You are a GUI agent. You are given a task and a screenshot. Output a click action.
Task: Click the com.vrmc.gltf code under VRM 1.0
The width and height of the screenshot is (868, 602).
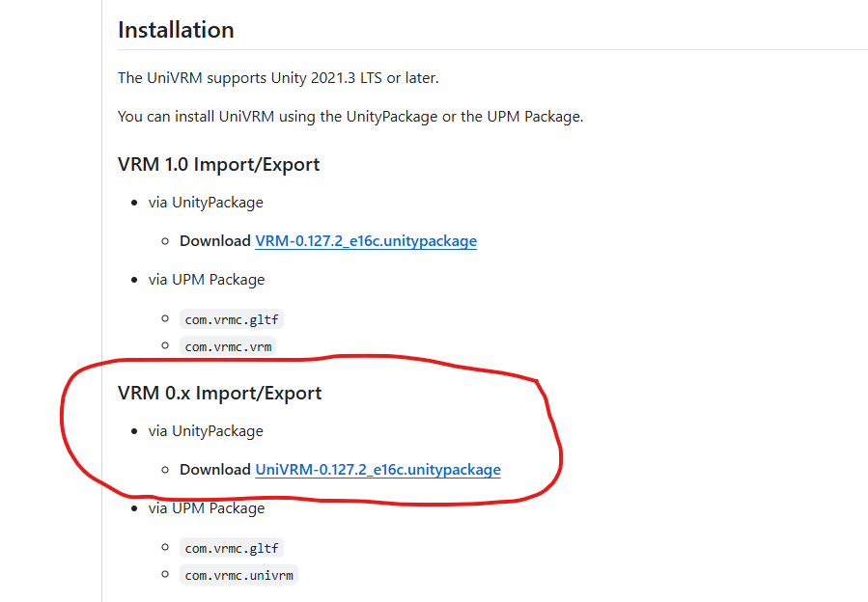tap(231, 318)
